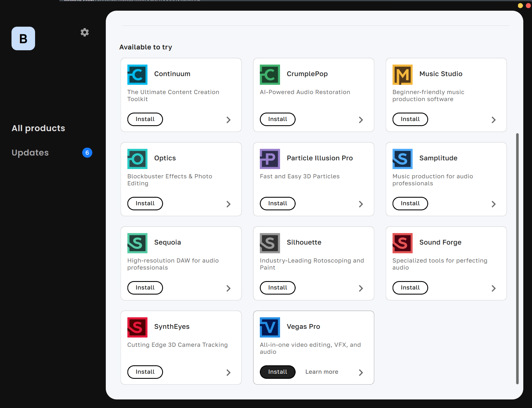Screen dimensions: 532x408
Task: Click the SynthEyes product title
Action: click(172, 327)
